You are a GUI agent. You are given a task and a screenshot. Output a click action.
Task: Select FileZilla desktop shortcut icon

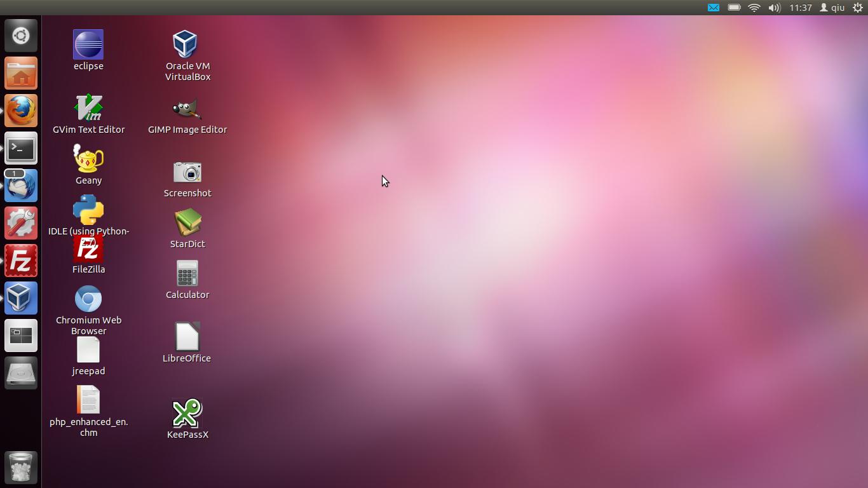point(88,249)
